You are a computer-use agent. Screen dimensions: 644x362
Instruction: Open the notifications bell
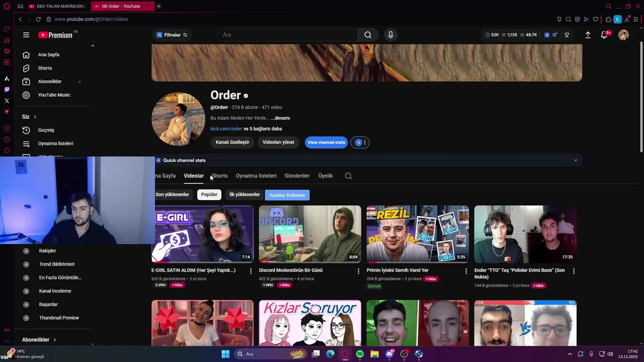[x=604, y=35]
